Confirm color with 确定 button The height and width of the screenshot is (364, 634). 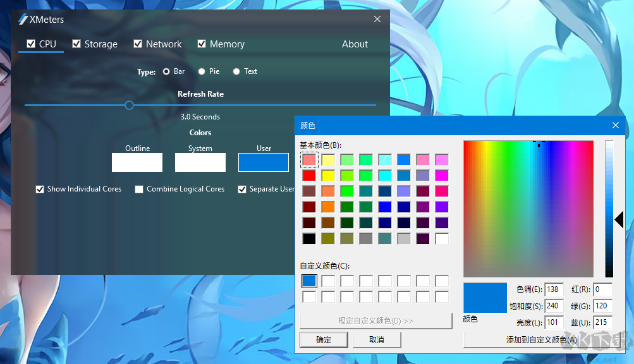pos(324,340)
